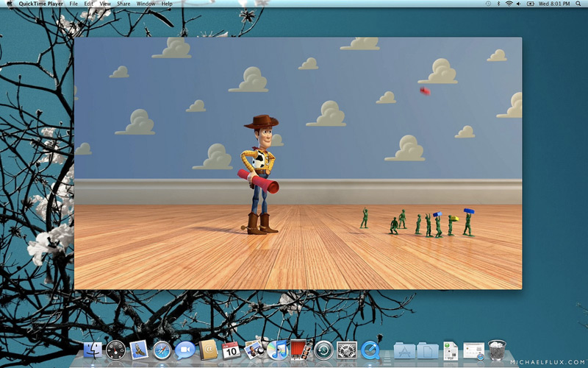
Task: Open the Wi-Fi status menu
Action: click(509, 4)
